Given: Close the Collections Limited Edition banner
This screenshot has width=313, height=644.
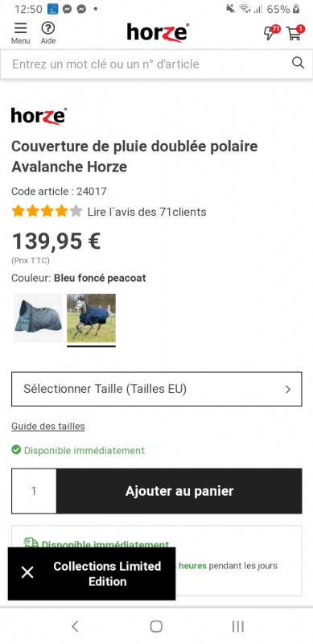Looking at the screenshot, I should pos(27,572).
